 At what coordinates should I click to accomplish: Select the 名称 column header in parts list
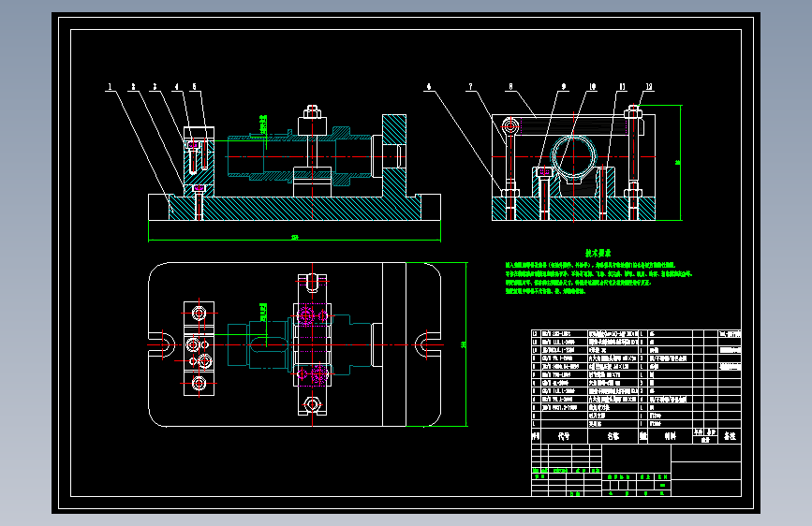(613, 436)
